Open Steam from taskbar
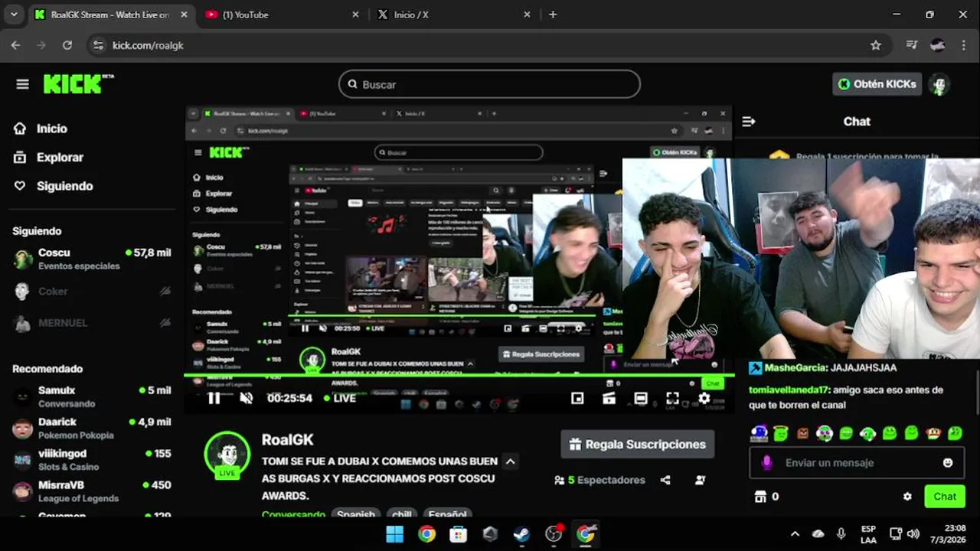This screenshot has width=980, height=551. click(x=521, y=534)
